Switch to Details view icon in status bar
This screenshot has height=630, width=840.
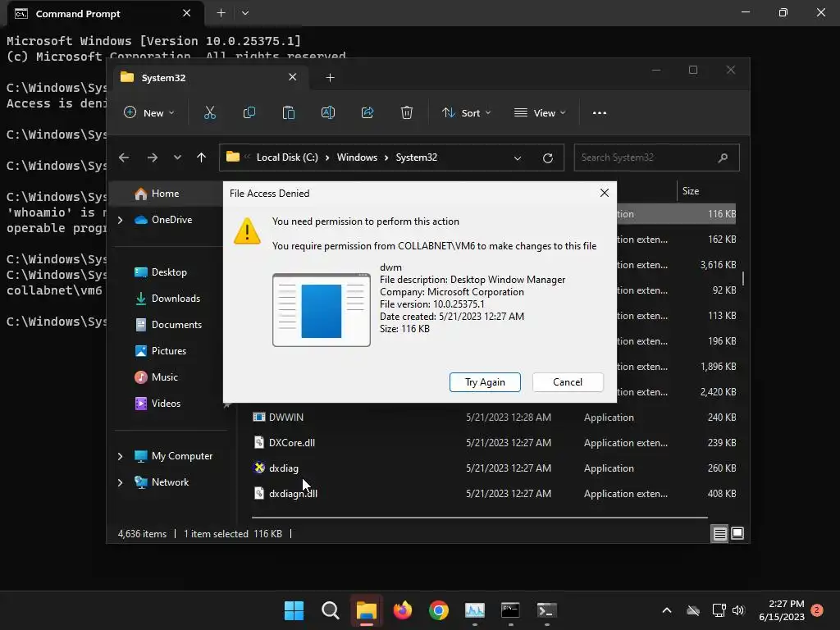[x=719, y=533]
